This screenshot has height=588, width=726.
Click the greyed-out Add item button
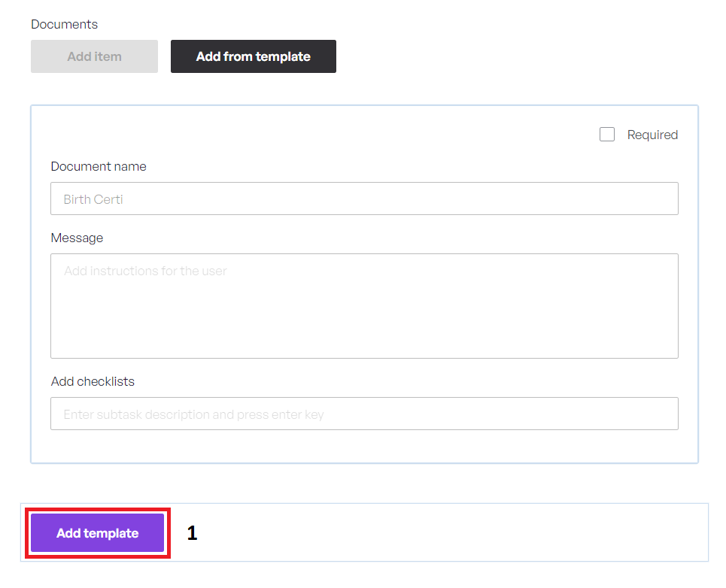pyautogui.click(x=94, y=56)
